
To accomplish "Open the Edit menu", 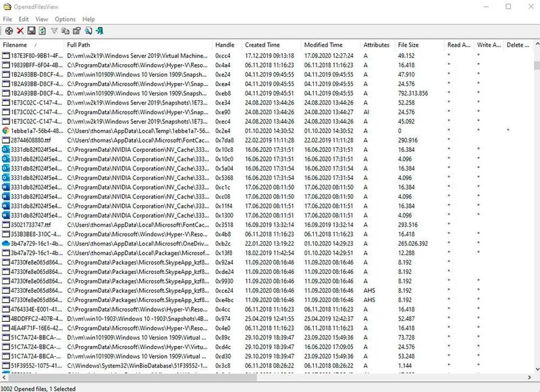I will 24,20.
